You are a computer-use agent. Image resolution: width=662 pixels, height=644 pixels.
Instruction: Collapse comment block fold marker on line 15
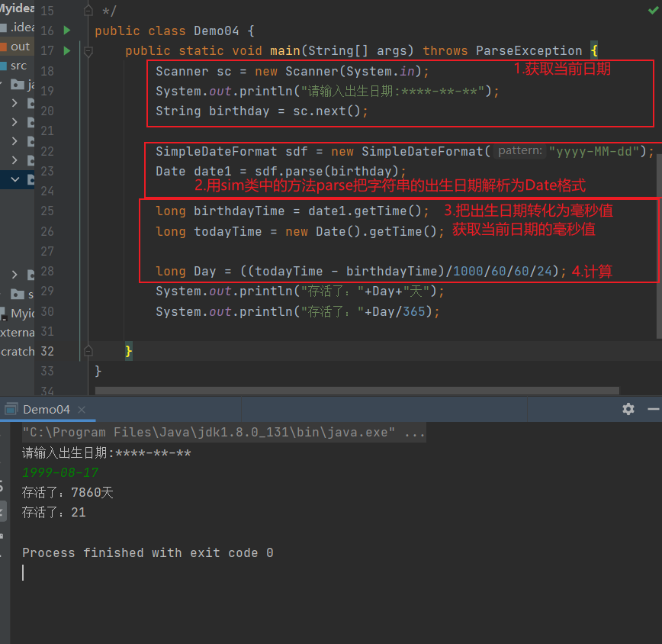[x=88, y=11]
